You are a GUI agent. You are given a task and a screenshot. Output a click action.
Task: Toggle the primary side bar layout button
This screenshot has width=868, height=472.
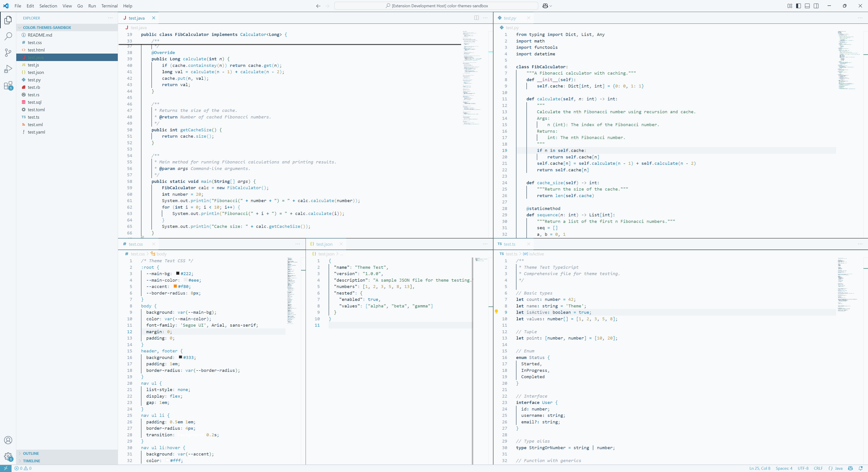tap(798, 6)
